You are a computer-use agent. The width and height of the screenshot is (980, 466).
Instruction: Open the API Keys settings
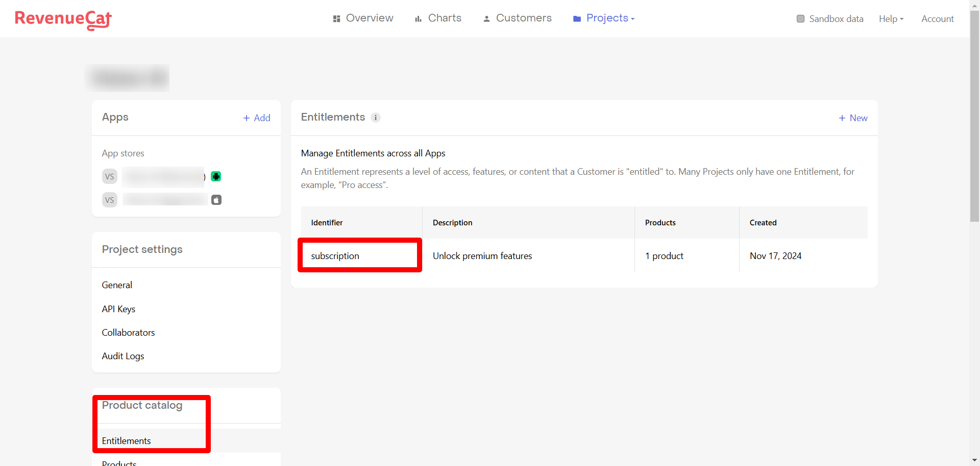(118, 309)
